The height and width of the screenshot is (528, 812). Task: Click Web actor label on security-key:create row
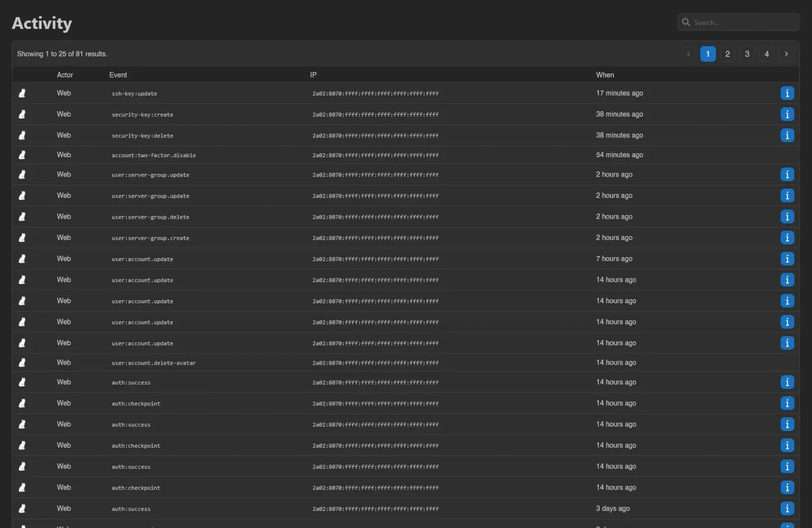pyautogui.click(x=64, y=114)
